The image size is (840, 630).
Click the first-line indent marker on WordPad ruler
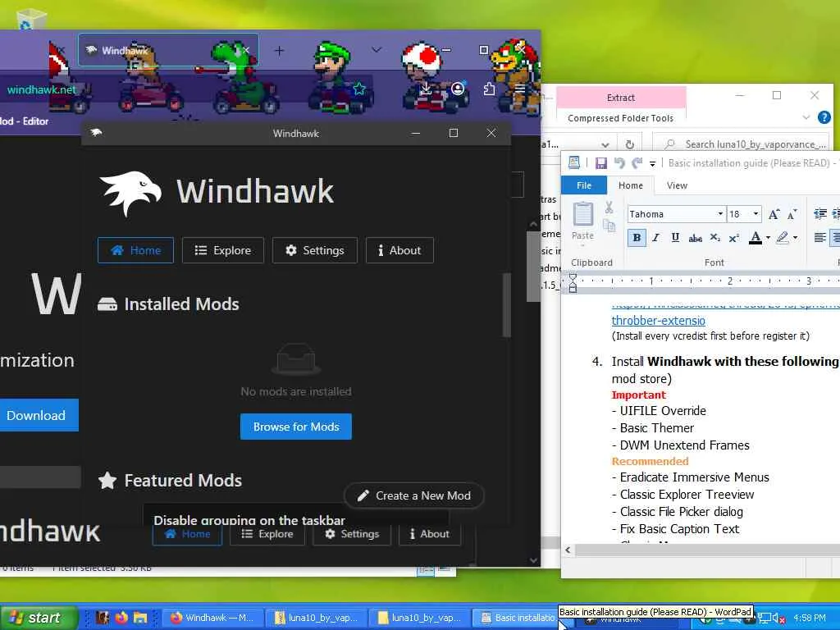pyautogui.click(x=573, y=277)
